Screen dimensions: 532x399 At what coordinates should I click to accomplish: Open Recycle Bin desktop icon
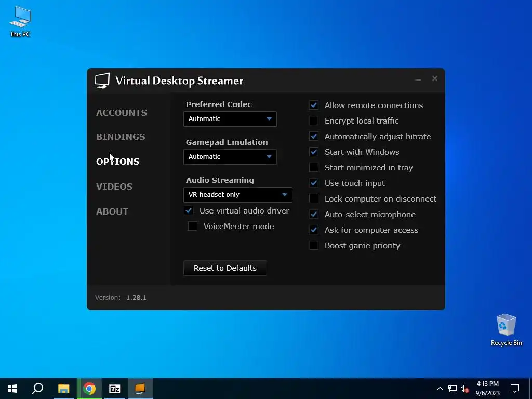pyautogui.click(x=506, y=329)
